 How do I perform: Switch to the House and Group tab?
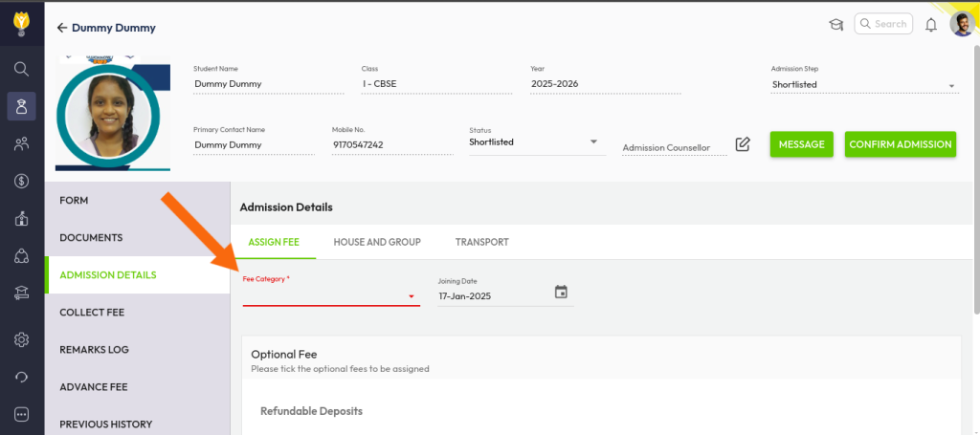click(x=377, y=242)
